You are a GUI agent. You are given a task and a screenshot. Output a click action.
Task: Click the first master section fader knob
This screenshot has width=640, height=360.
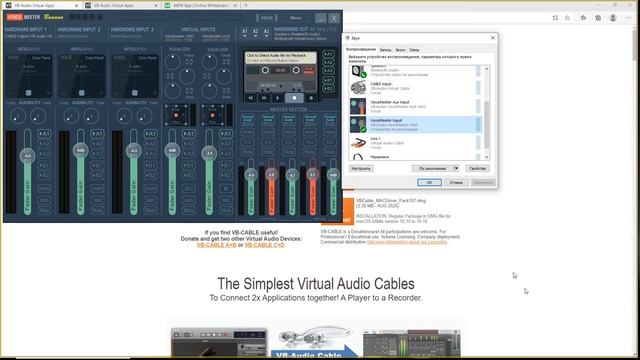[x=251, y=175]
